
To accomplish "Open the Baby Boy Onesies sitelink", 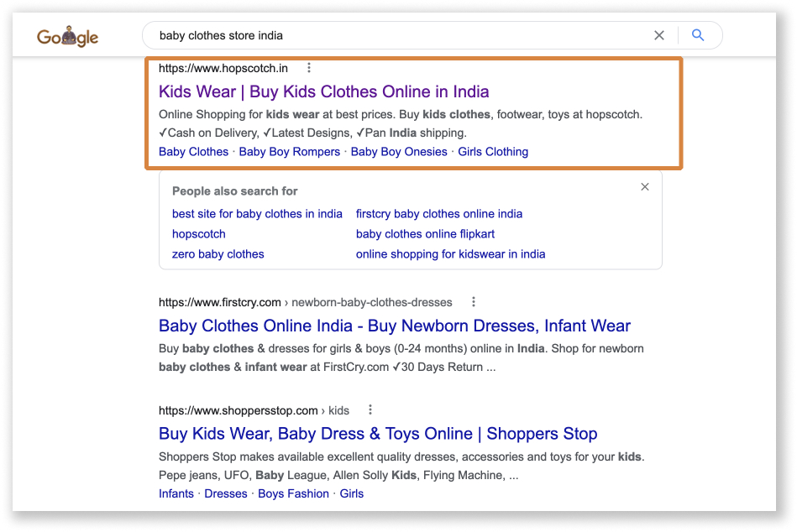I will pyautogui.click(x=399, y=152).
